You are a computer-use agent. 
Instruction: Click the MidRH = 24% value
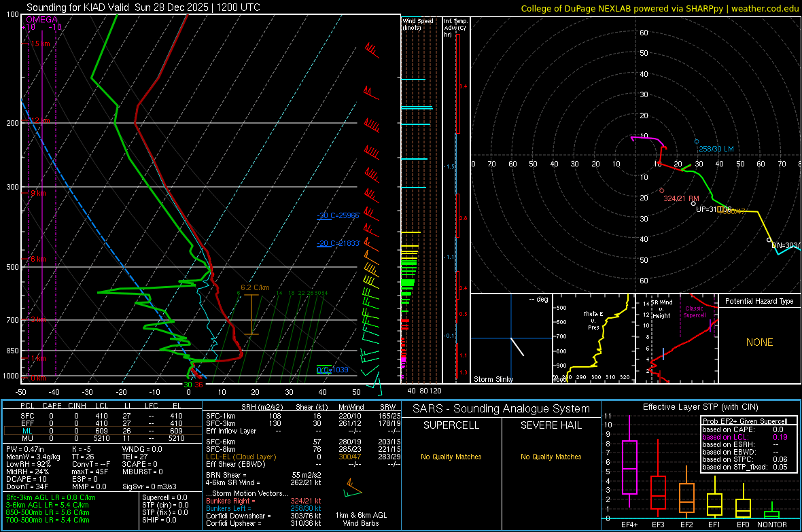click(x=28, y=472)
